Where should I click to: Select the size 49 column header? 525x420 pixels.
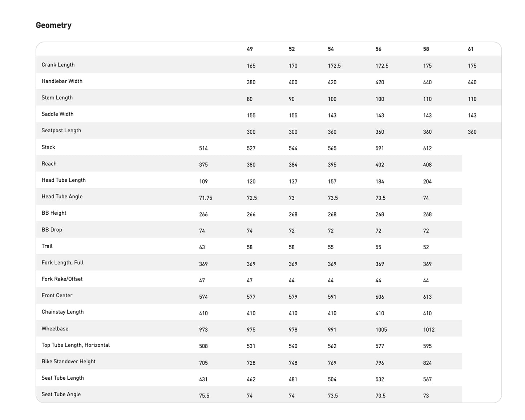250,49
